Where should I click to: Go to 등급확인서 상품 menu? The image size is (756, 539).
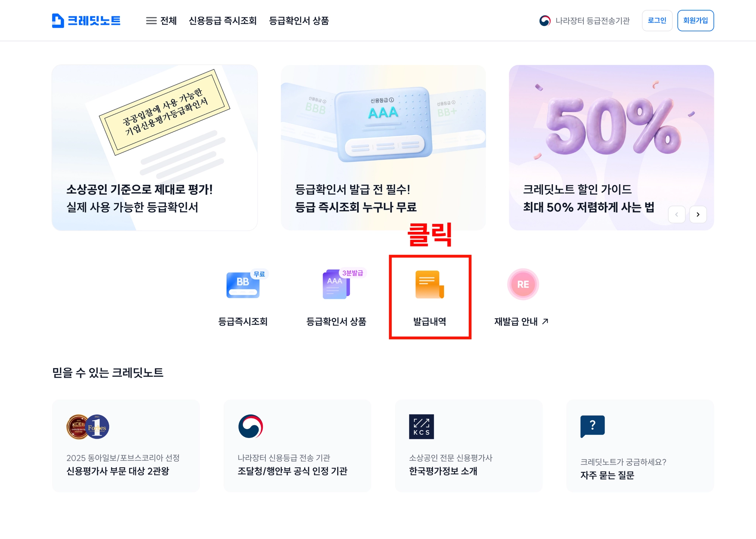[299, 21]
